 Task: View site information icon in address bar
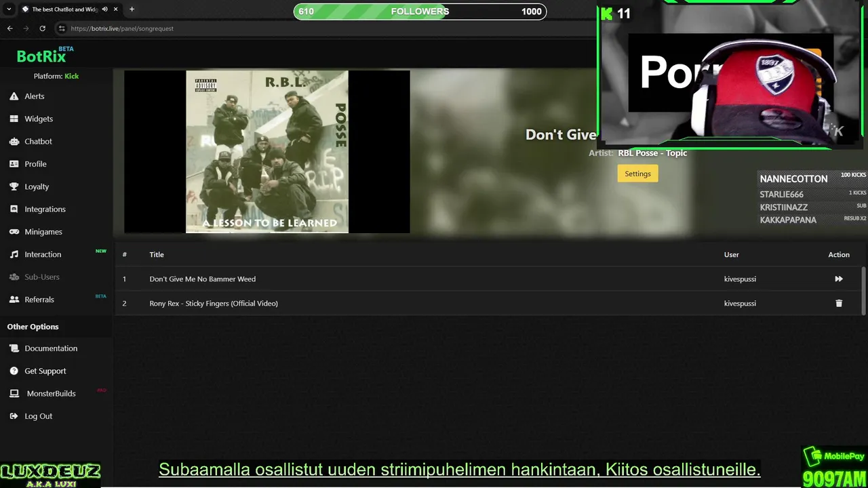(x=62, y=28)
